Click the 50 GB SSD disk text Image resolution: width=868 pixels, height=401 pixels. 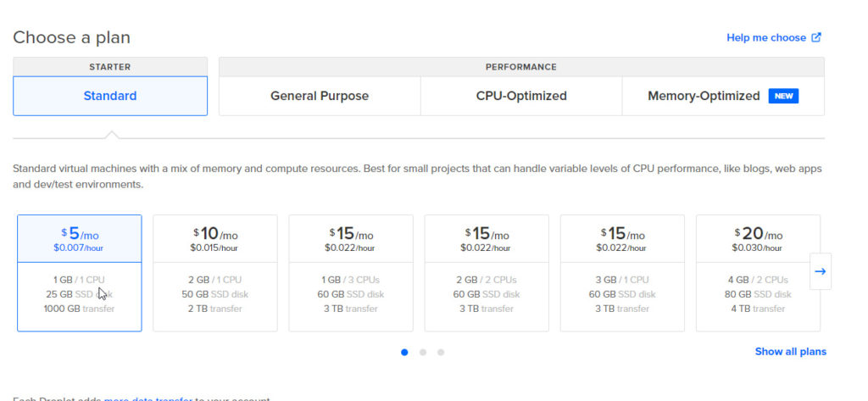[214, 294]
